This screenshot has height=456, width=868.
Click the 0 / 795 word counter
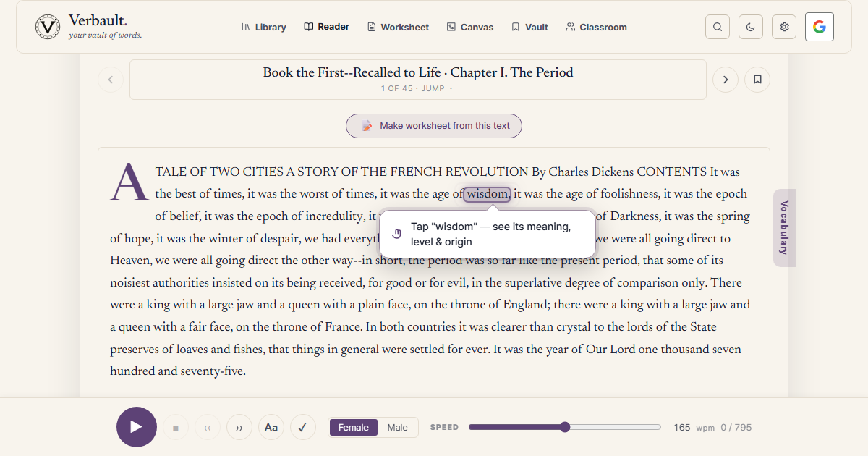coord(736,428)
